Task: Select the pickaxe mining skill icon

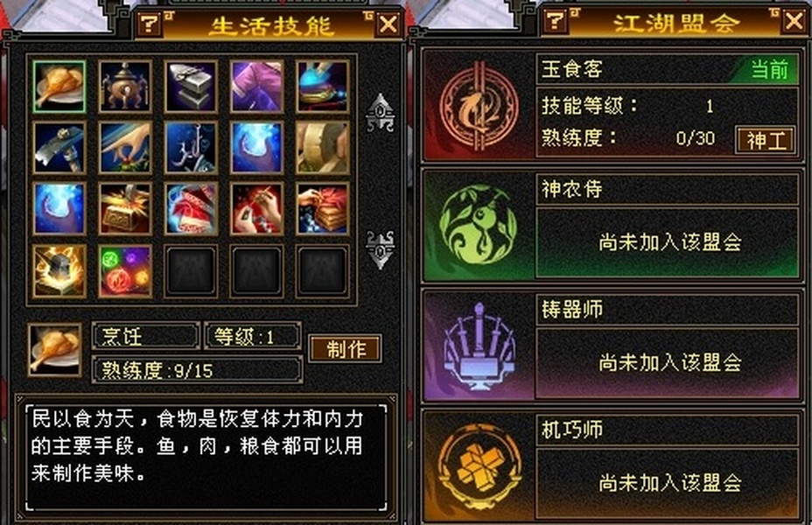Action: click(x=59, y=148)
